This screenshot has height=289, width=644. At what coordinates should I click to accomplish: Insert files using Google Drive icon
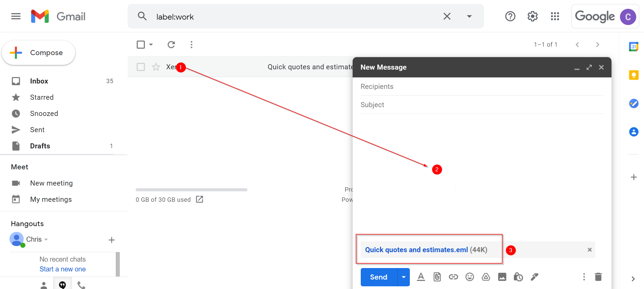pos(486,277)
